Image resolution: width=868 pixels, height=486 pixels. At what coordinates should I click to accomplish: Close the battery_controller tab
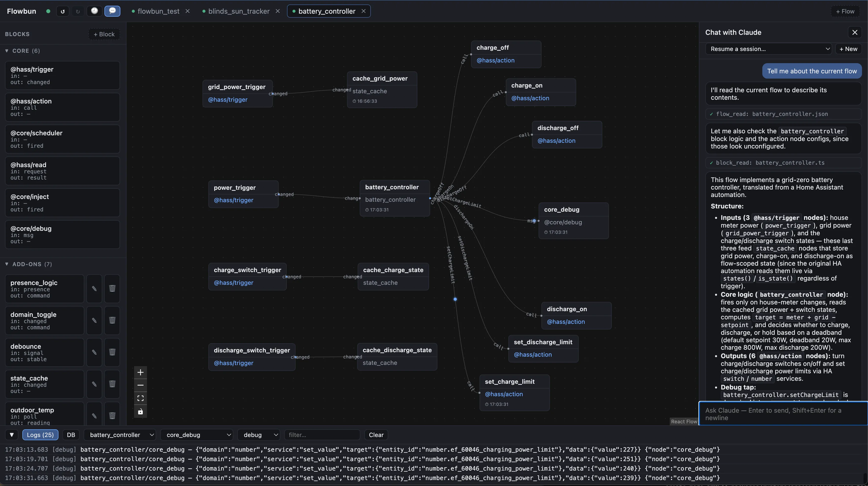pyautogui.click(x=364, y=11)
